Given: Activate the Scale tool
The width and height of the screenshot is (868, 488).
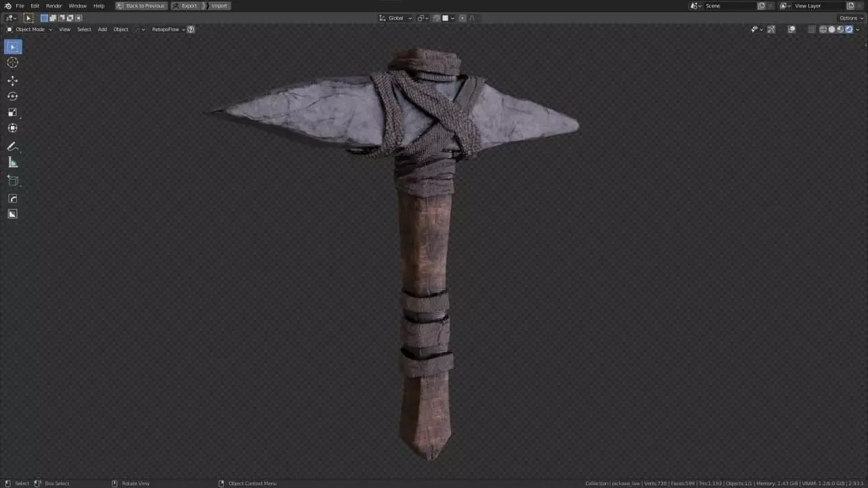Looking at the screenshot, I should pyautogui.click(x=13, y=112).
